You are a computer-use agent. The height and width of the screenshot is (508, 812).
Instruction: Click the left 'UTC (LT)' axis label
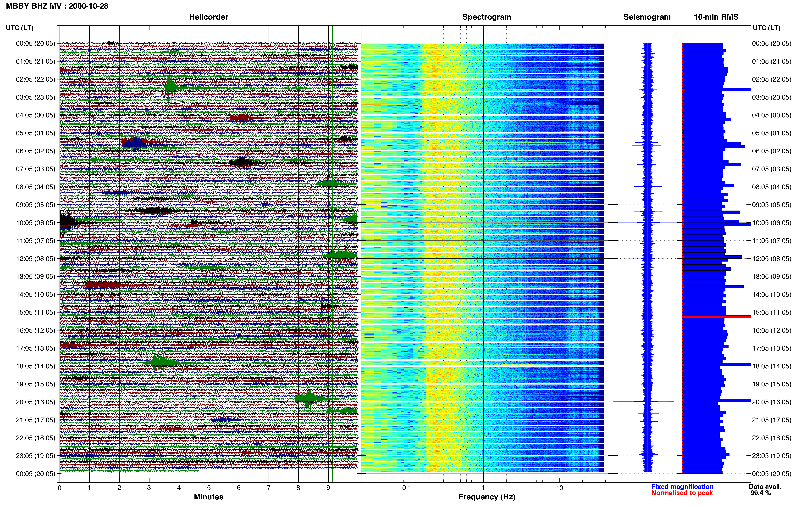(x=19, y=28)
